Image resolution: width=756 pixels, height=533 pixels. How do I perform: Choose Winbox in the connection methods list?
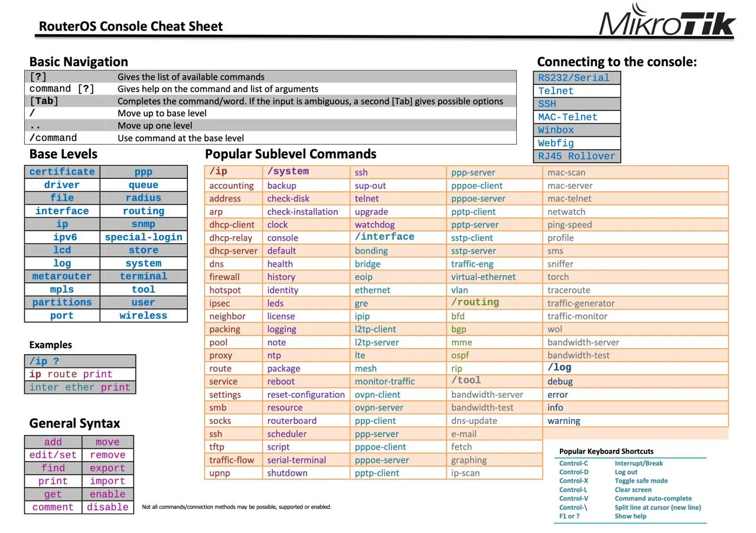point(576,130)
